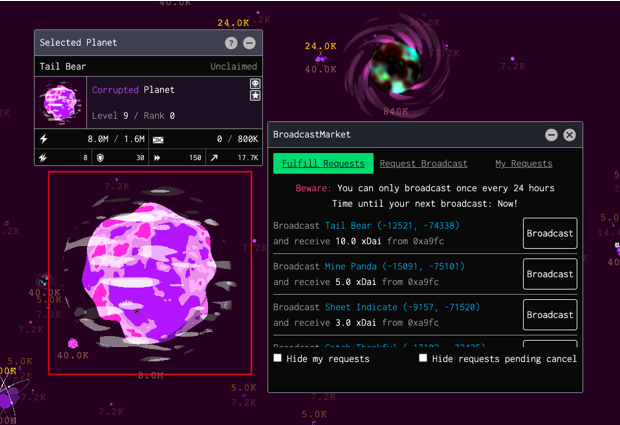Click the Unclaimed owner label
Screen dimensions: 620x425
tap(234, 66)
